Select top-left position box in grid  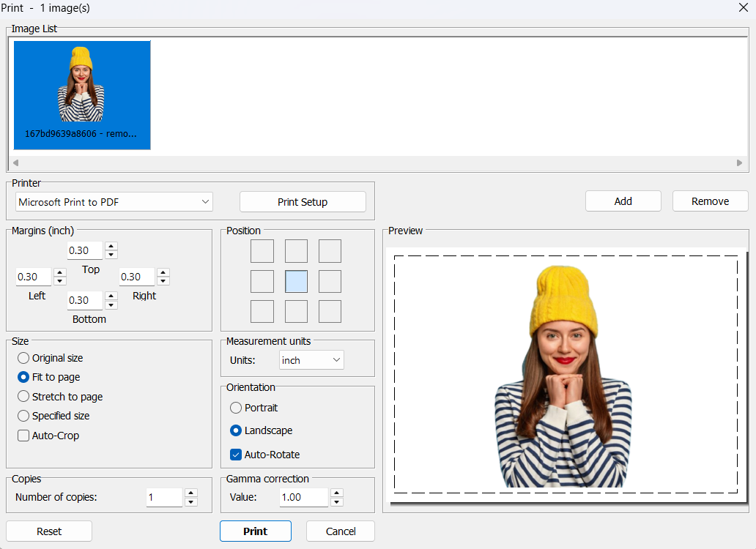[262, 251]
